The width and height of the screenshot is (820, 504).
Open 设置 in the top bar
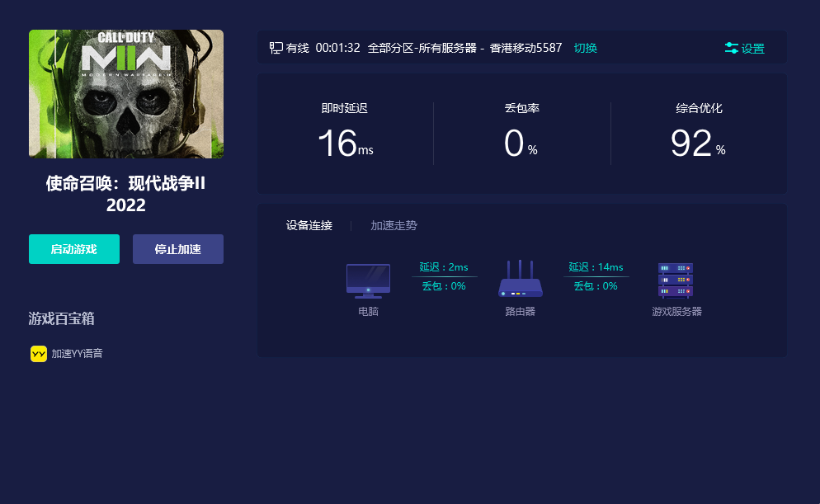tap(752, 49)
